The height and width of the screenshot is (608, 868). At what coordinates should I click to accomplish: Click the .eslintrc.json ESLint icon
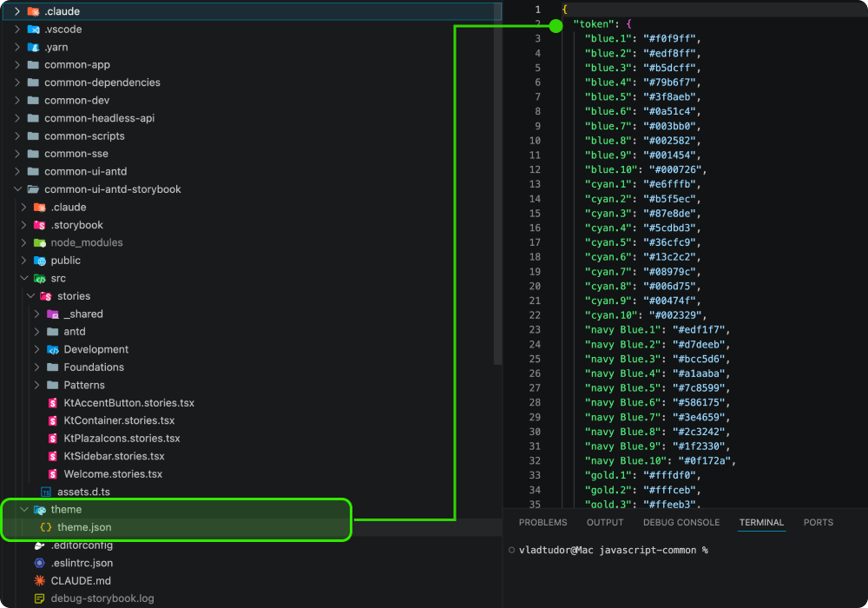(x=39, y=563)
